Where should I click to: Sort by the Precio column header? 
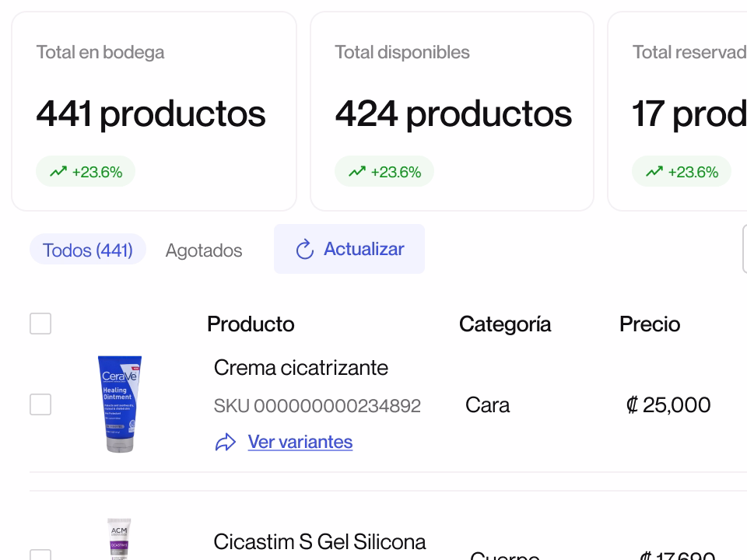(x=650, y=324)
